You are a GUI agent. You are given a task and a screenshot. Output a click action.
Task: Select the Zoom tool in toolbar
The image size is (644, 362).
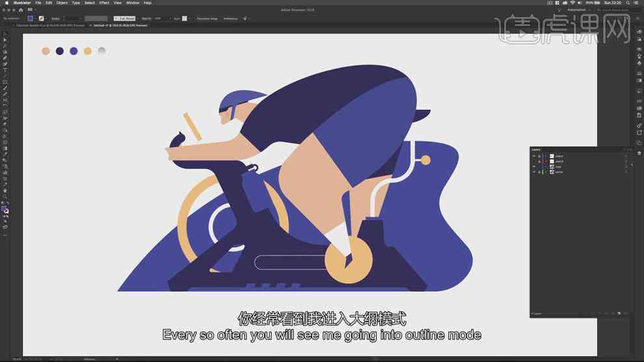[5, 196]
